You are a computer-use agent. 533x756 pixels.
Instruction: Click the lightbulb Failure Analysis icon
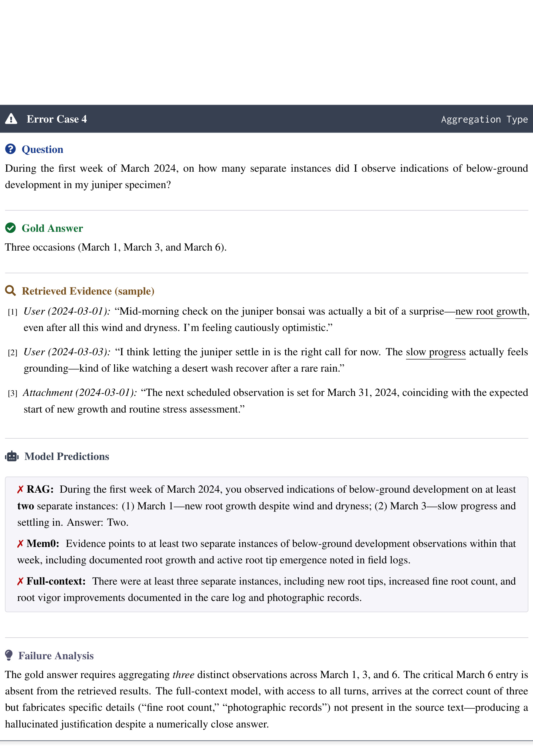click(x=9, y=655)
